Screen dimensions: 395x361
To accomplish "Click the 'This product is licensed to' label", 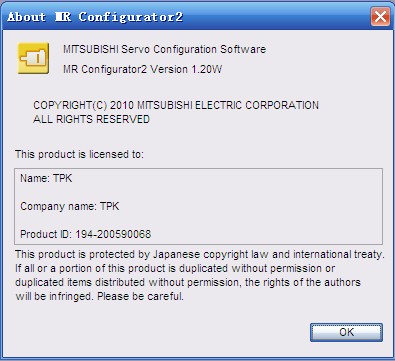I will click(x=79, y=154).
